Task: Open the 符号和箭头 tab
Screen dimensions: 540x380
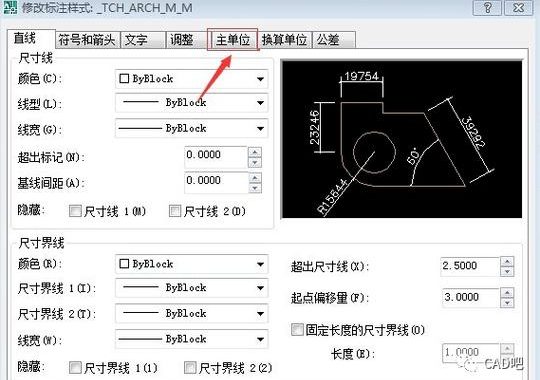Action: tap(87, 40)
